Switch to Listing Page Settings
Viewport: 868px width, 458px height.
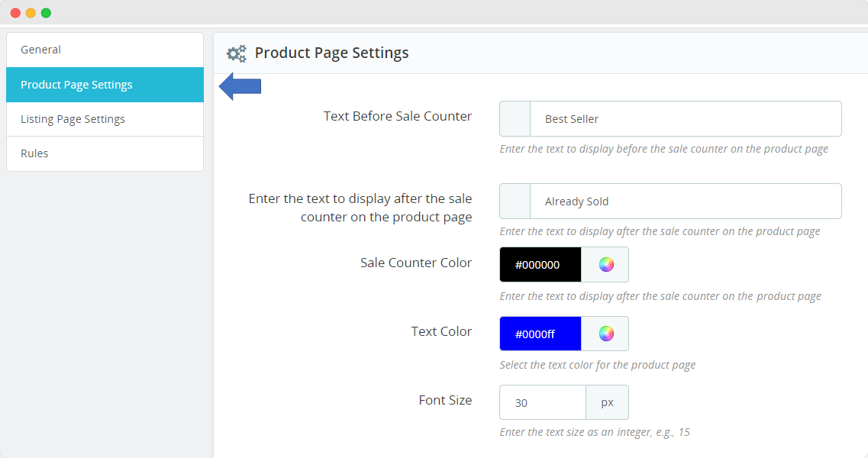[105, 119]
